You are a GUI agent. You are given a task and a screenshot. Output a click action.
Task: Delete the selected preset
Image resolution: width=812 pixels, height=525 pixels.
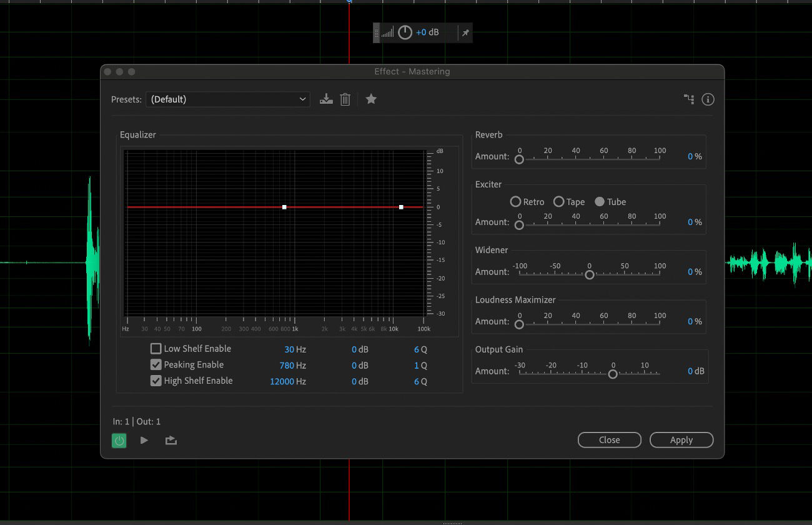(x=345, y=99)
